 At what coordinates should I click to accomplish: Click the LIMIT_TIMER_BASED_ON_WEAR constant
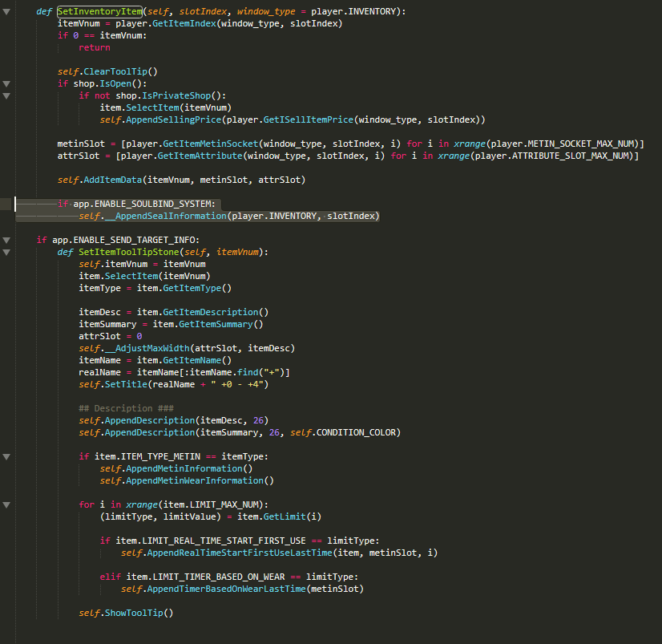[218, 577]
